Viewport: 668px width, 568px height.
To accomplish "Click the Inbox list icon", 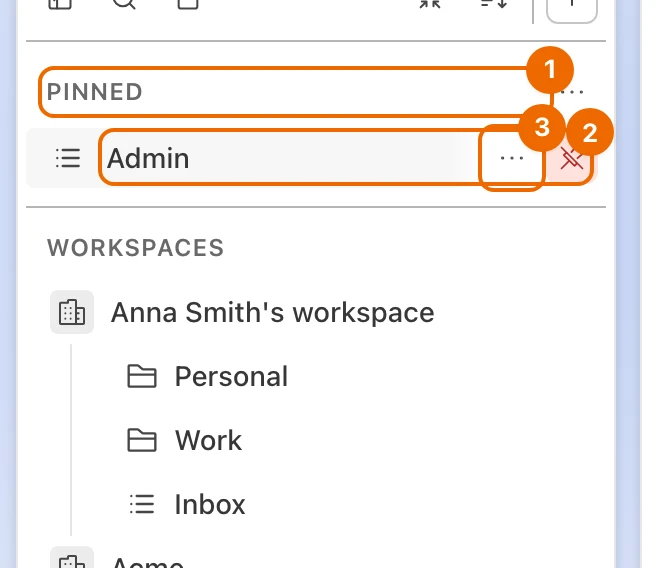I will [x=142, y=504].
